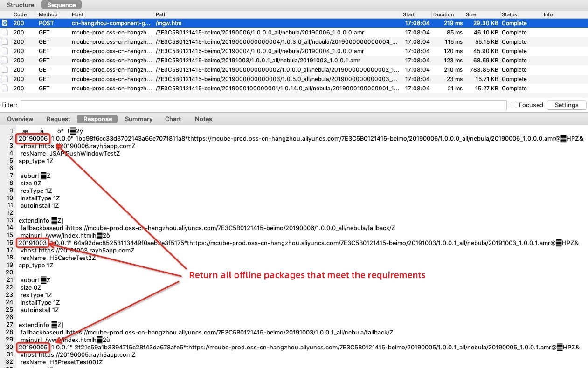This screenshot has width=588, height=368.
Task: Open the Chart tab
Action: coord(173,119)
